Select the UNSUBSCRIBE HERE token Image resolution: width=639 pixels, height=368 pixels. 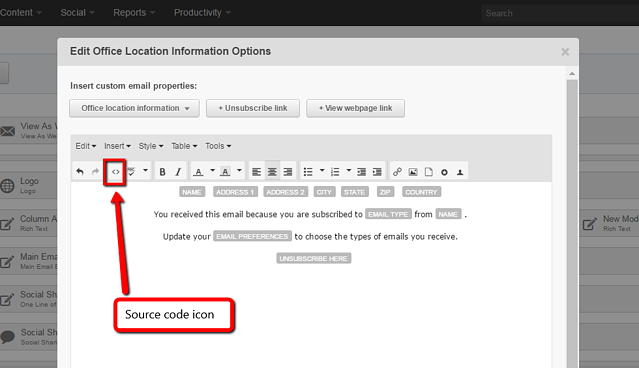313,258
